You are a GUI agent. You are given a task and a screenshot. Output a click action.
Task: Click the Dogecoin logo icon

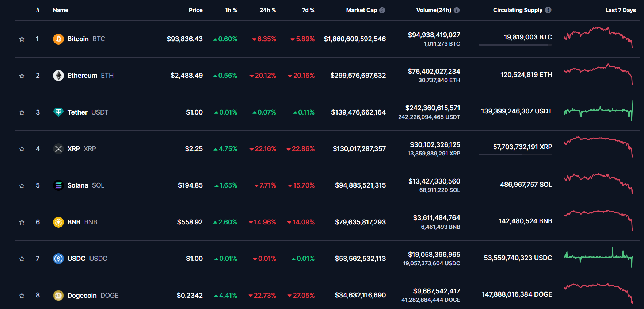click(x=58, y=295)
